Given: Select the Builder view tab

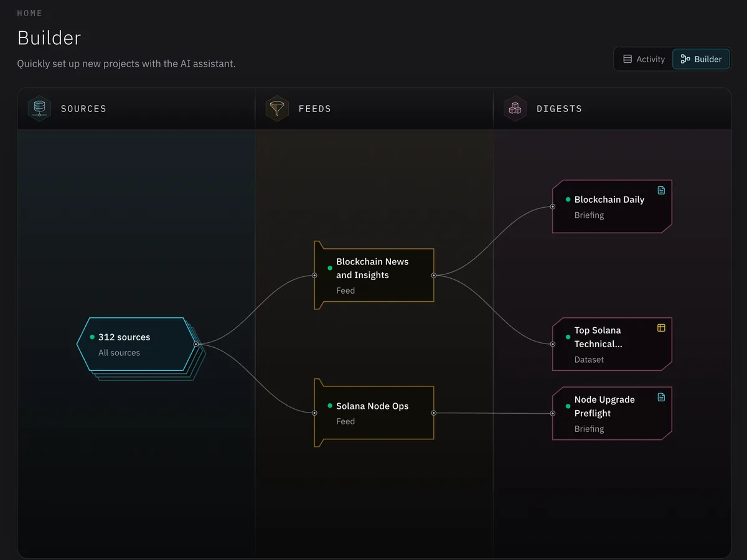Looking at the screenshot, I should tap(701, 59).
